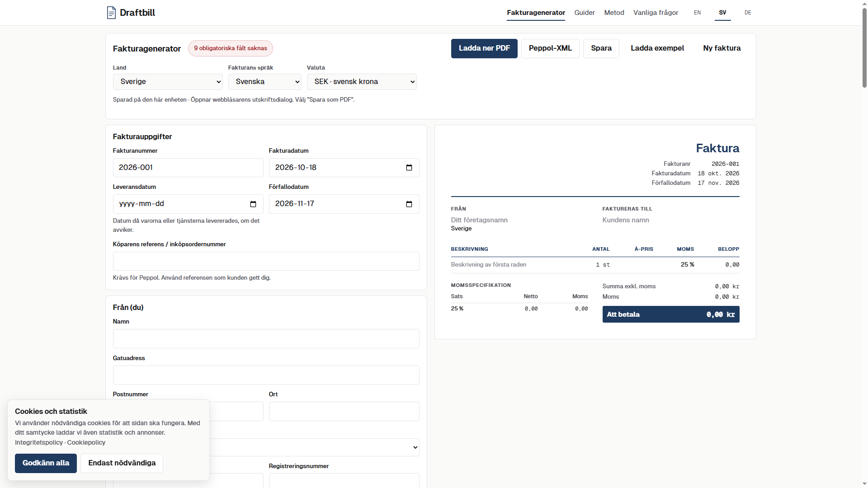Click the page vertical scrollbar thumb
This screenshot has height=488, width=868.
point(864,47)
